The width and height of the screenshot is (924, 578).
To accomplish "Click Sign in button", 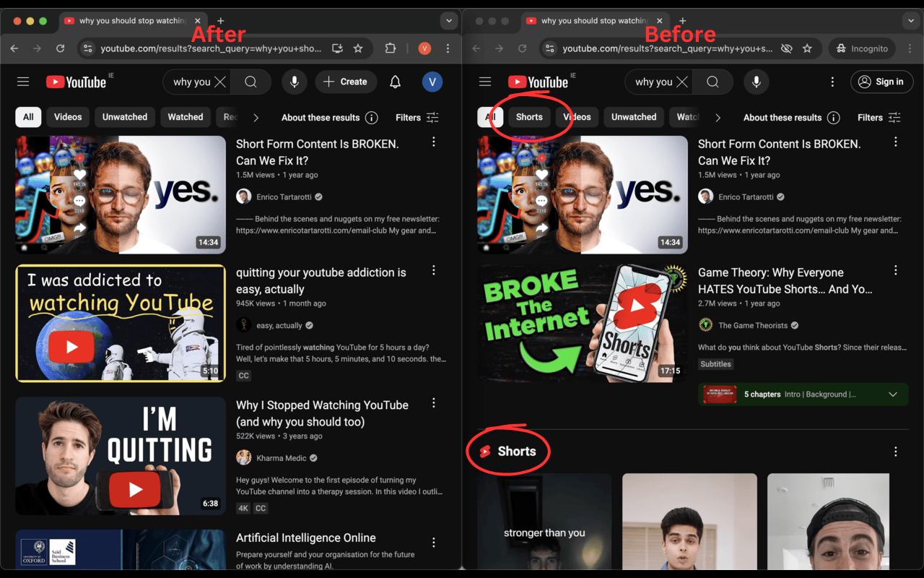I will (881, 82).
